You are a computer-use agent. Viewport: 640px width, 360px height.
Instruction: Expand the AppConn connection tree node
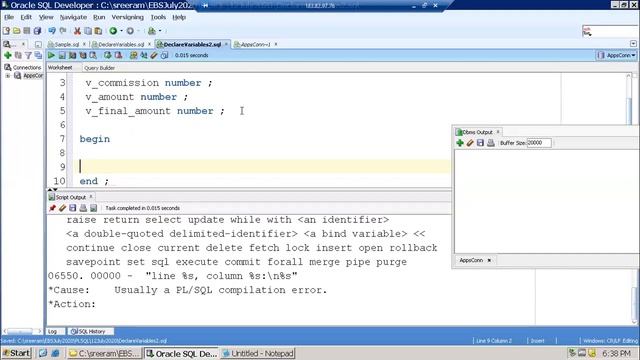[7, 76]
